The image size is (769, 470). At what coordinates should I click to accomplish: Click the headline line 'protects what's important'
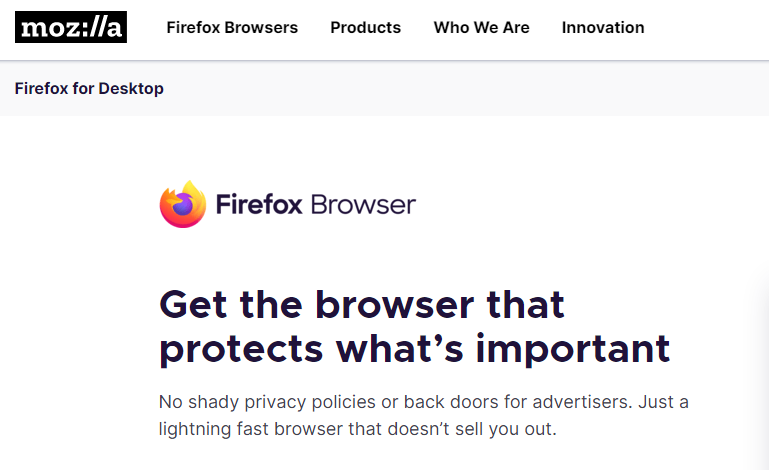pos(414,349)
